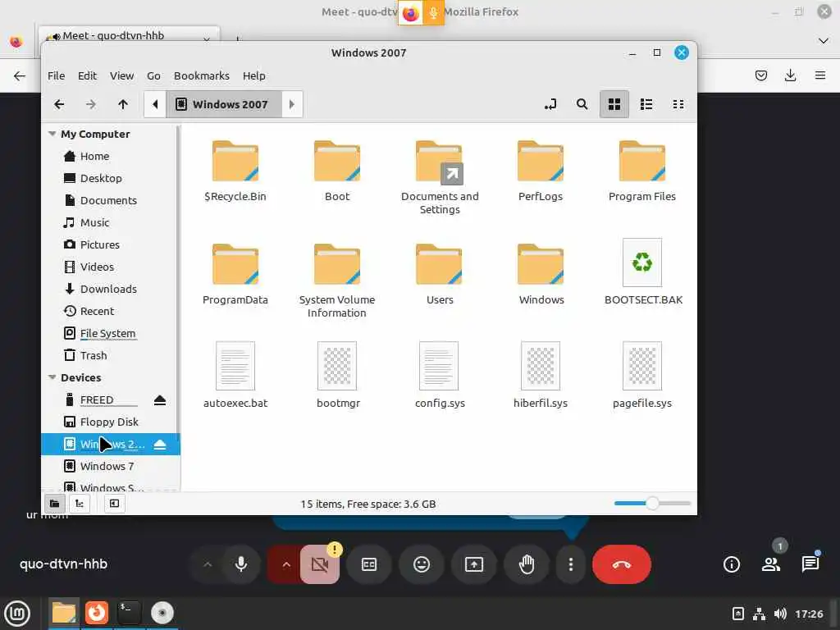This screenshot has width=840, height=630.
Task: Go back in file manager history
Action: [59, 104]
